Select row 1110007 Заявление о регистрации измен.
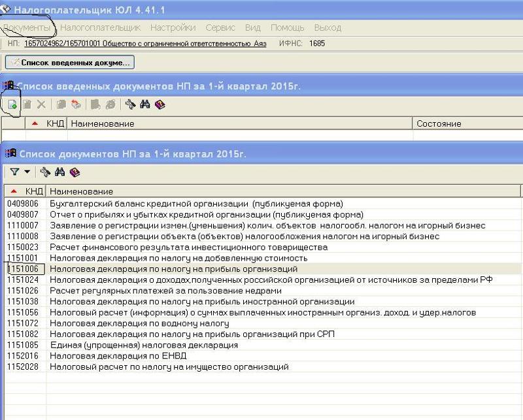 [263, 225]
